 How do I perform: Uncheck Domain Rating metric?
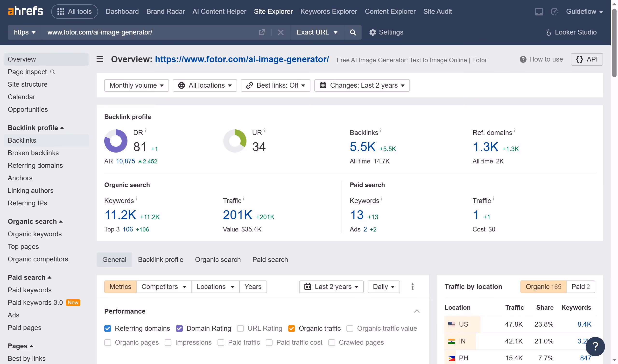pos(179,329)
